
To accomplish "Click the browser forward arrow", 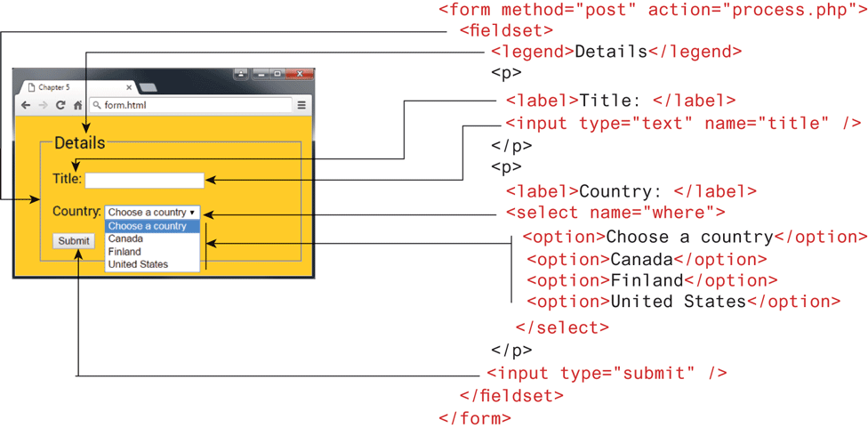I will pyautogui.click(x=43, y=105).
